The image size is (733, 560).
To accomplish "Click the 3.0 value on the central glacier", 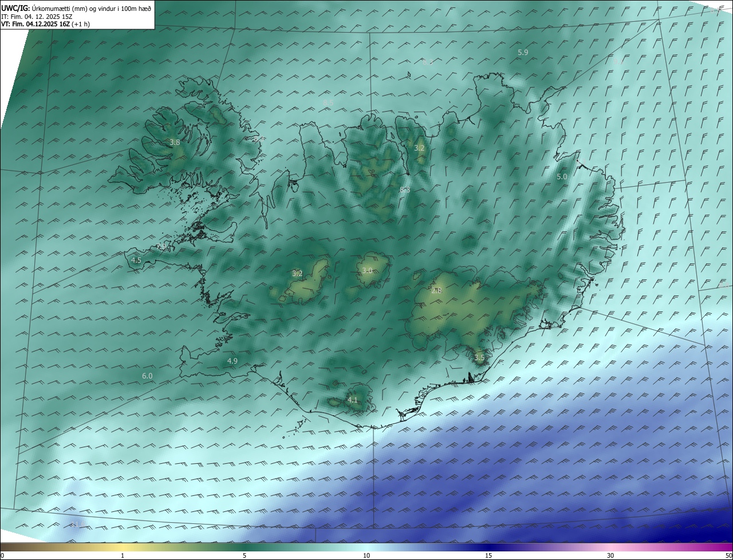I will pyautogui.click(x=367, y=270).
